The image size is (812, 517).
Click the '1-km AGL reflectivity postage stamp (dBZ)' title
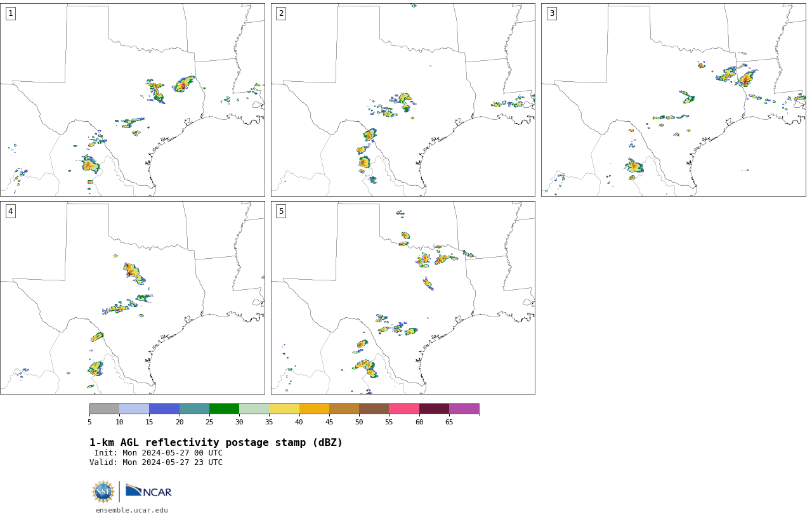pos(216,443)
